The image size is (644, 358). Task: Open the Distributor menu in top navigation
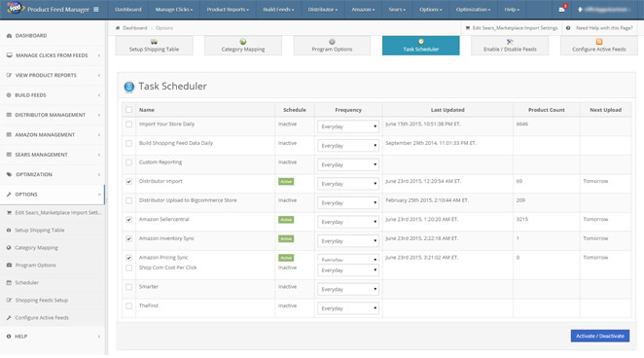point(322,10)
